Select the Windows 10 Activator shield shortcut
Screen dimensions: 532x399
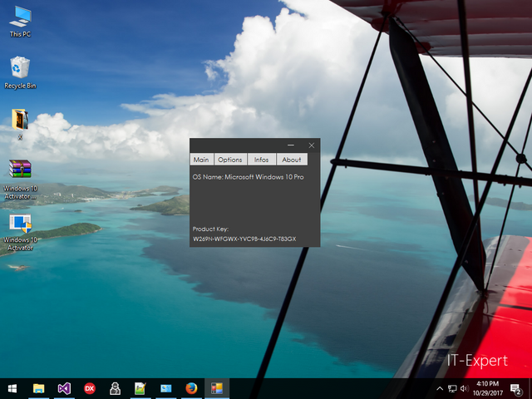[x=20, y=233]
